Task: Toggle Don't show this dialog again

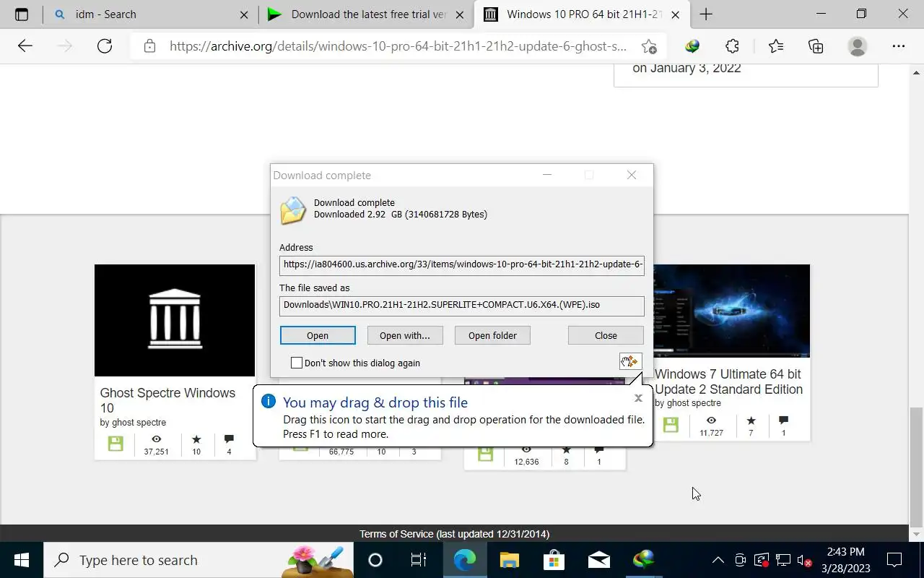Action: 296,363
